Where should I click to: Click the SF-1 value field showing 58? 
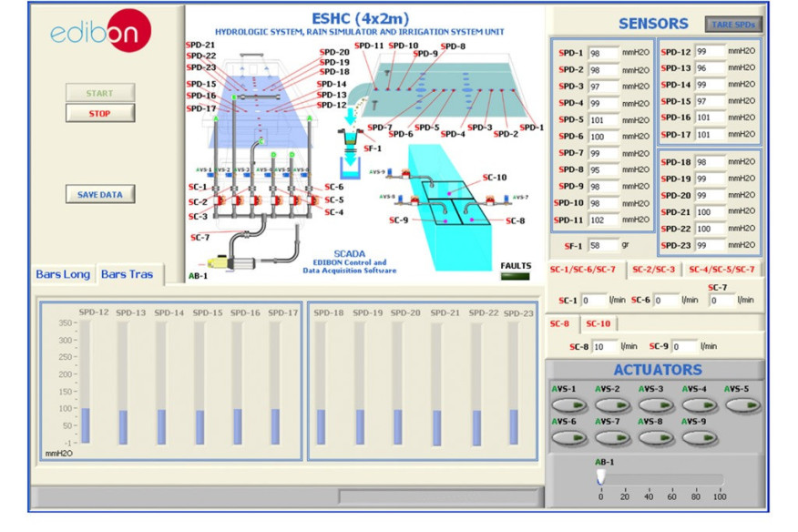(604, 245)
